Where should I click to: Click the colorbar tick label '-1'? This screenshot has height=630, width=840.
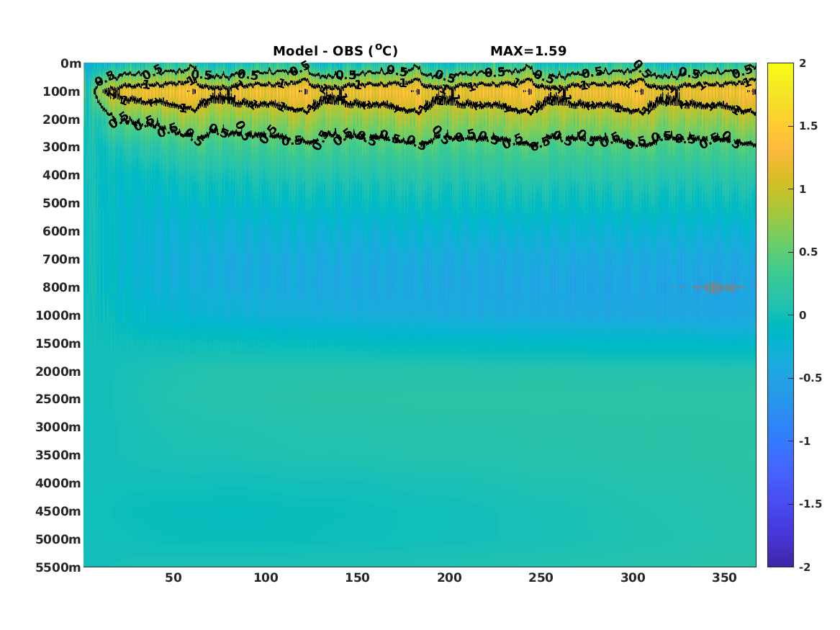click(805, 441)
